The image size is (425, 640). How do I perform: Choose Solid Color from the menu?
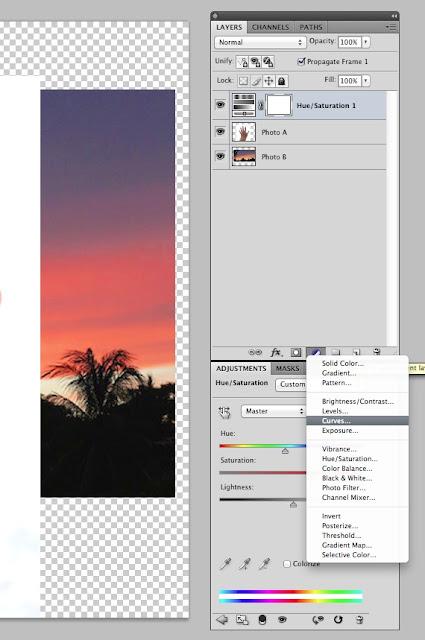(x=357, y=363)
